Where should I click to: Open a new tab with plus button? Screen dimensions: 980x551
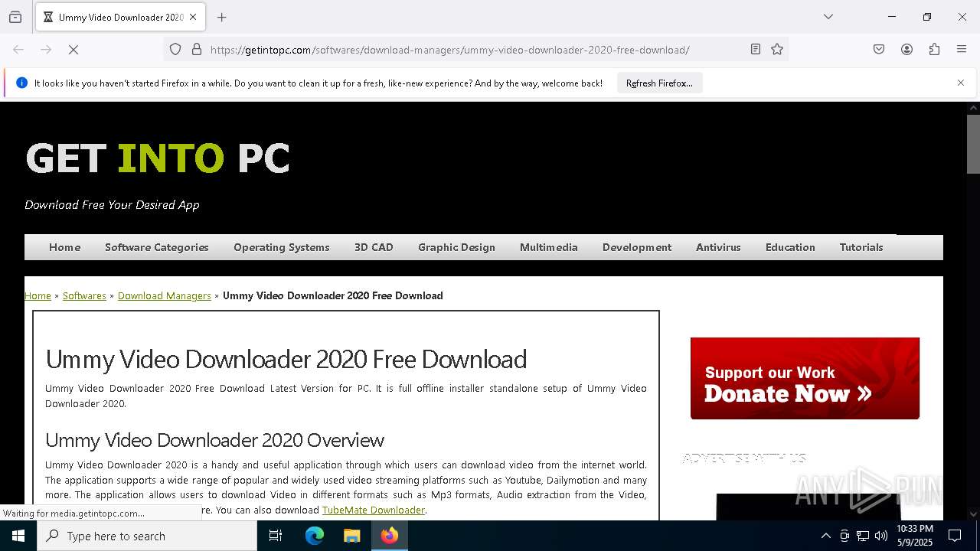coord(222,17)
